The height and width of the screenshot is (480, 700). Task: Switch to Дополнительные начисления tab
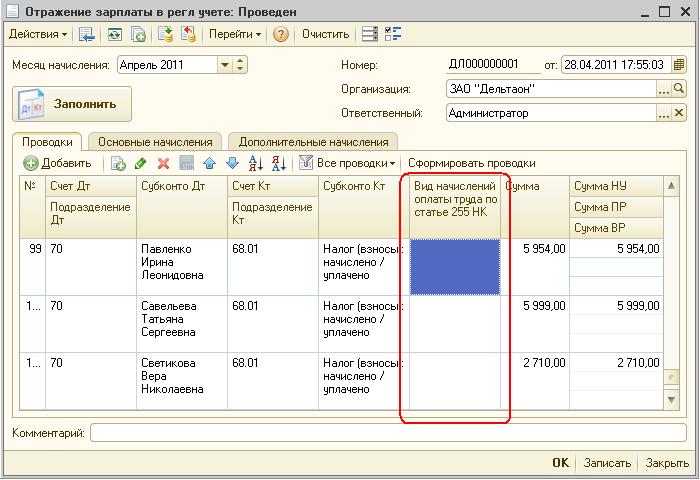click(x=312, y=142)
